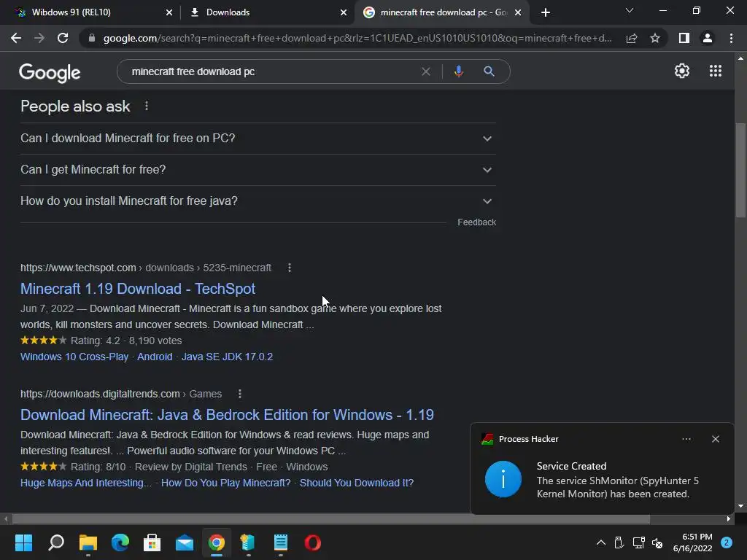Open Process Hacker notification options
Screen dimensions: 747x560
point(686,439)
